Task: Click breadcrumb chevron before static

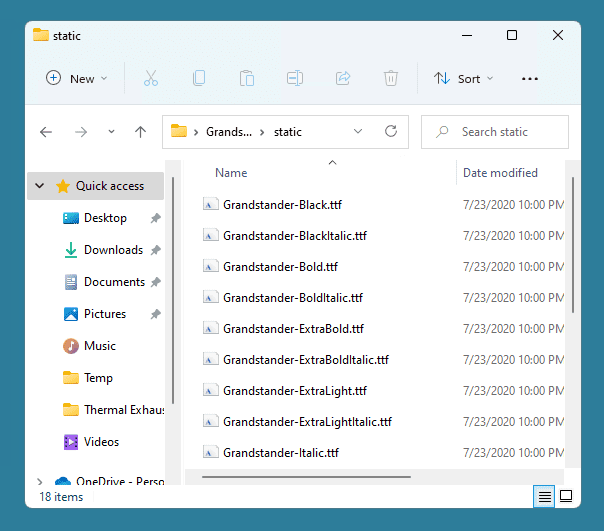Action: [x=262, y=132]
